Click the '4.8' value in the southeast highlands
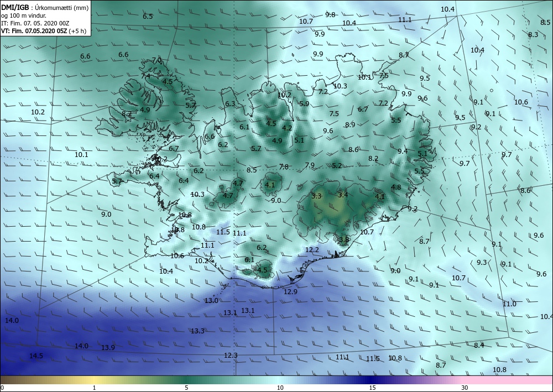 tap(396, 187)
